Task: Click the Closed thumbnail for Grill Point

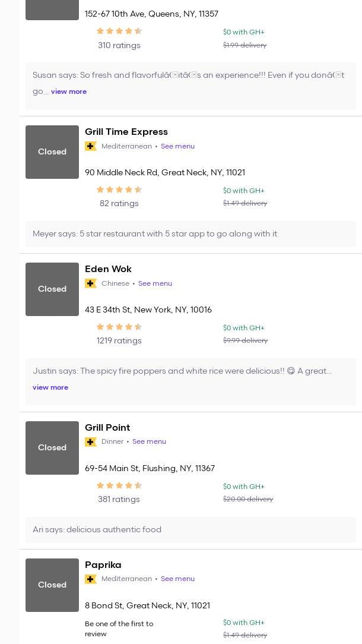Action: [52, 448]
